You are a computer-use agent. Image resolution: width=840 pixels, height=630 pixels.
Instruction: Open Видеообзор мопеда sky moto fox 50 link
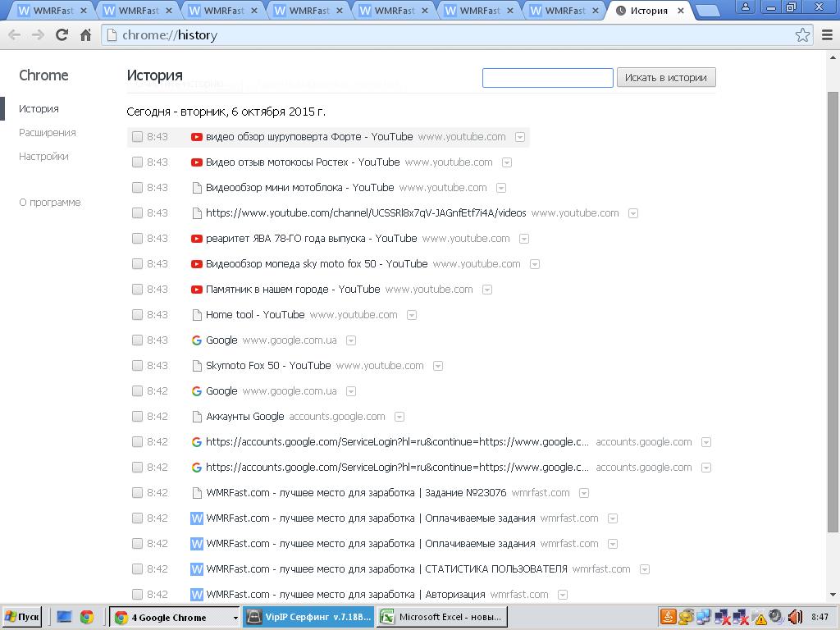click(317, 263)
